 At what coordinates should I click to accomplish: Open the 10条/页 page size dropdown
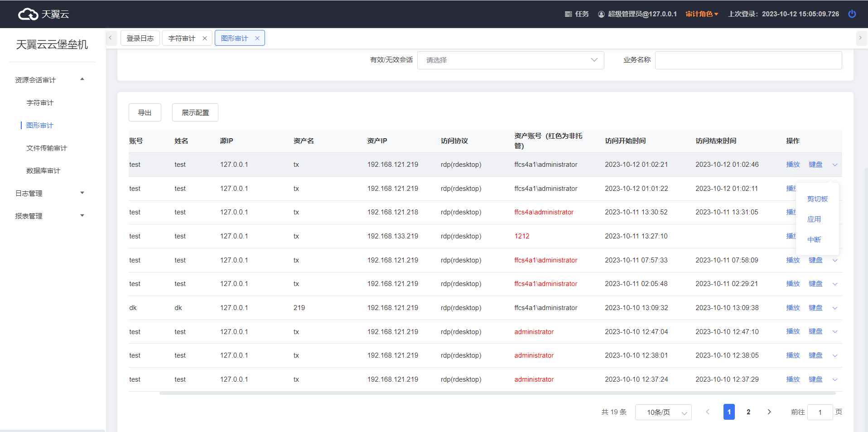coord(663,412)
